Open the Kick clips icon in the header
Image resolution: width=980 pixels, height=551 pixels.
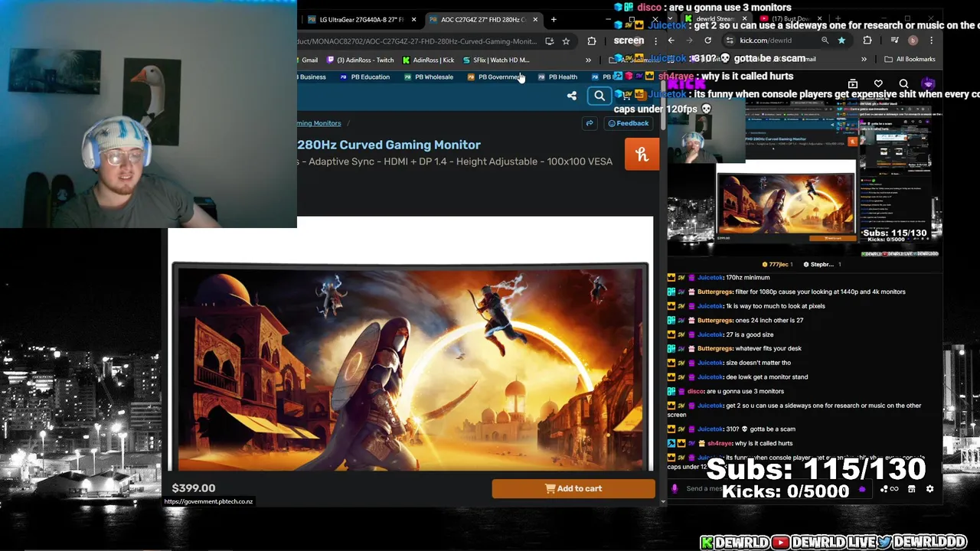[x=853, y=83]
